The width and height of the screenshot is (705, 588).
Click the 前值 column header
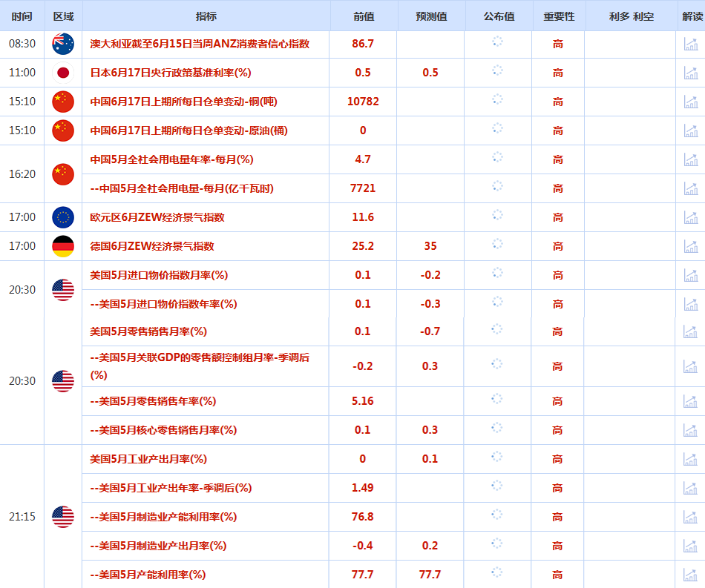[364, 16]
